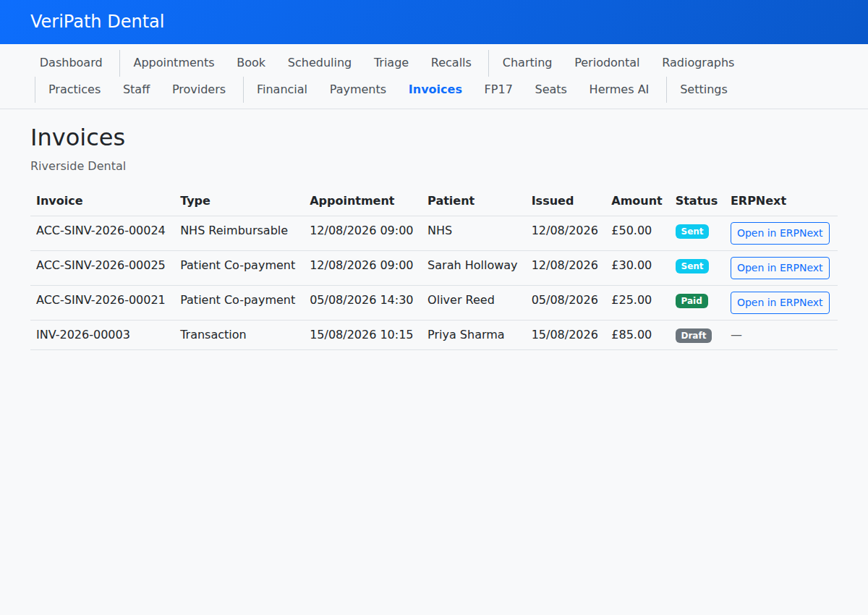The height and width of the screenshot is (615, 868).
Task: Switch to Radiographs
Action: point(698,63)
